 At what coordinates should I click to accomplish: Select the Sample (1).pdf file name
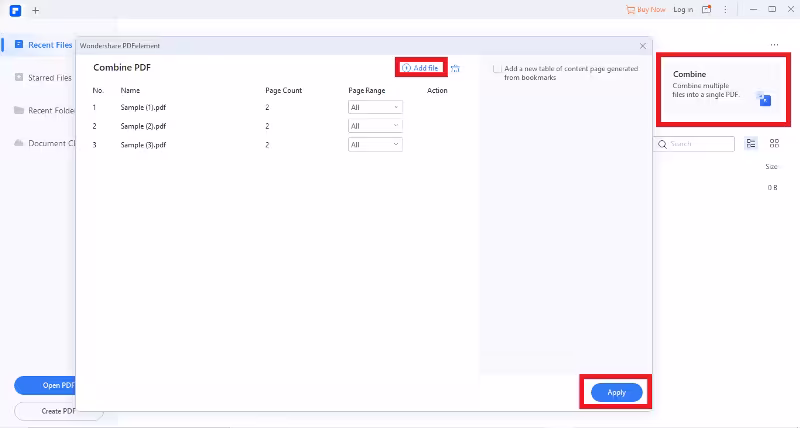pos(143,108)
